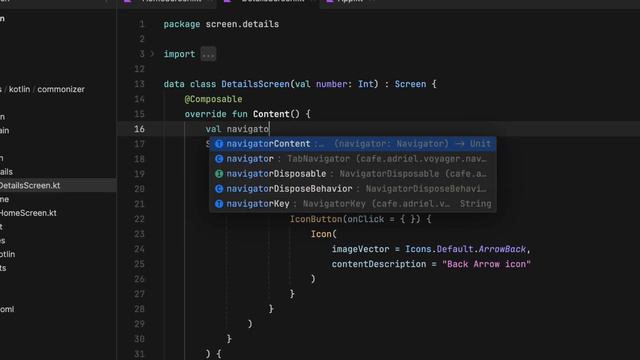Click the DetailsScreen class name
Screen dimensions: 640x360
[256, 84]
